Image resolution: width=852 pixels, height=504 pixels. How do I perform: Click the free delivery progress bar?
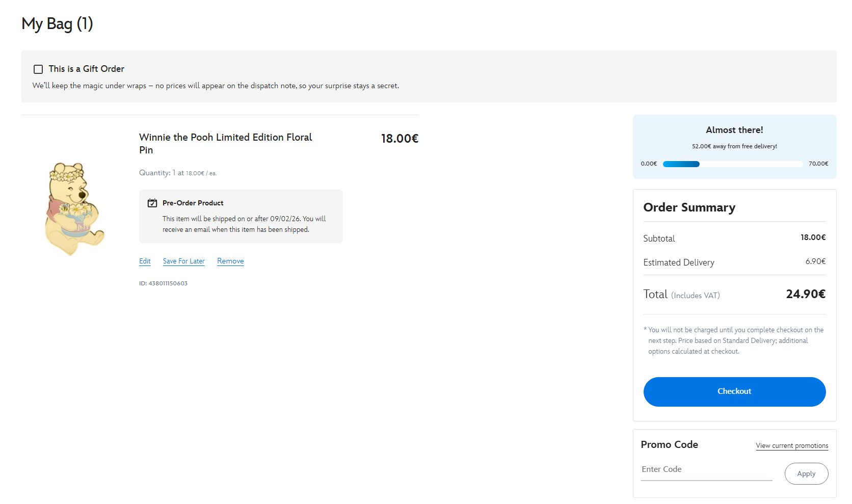click(733, 164)
